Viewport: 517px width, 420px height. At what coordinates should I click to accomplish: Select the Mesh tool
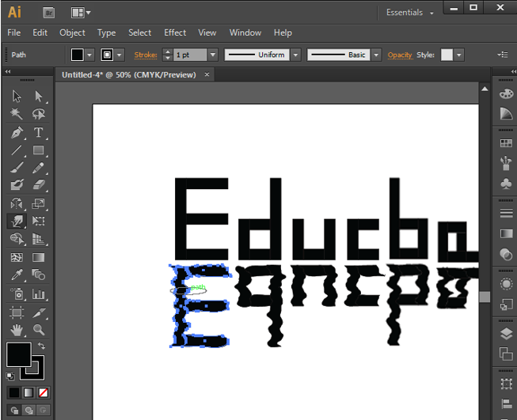click(17, 257)
